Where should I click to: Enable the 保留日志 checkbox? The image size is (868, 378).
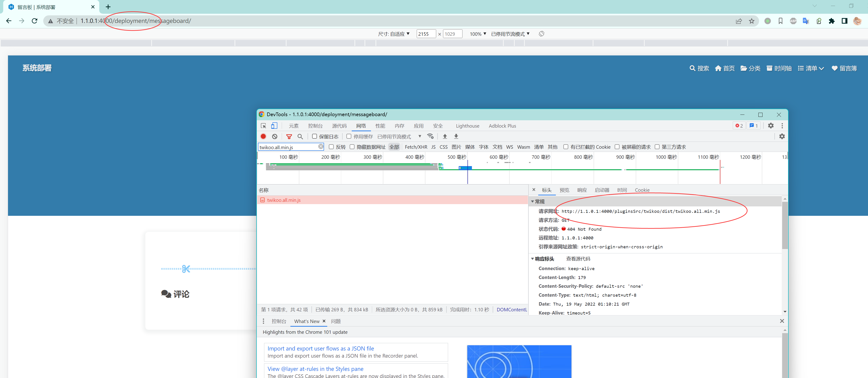point(314,136)
